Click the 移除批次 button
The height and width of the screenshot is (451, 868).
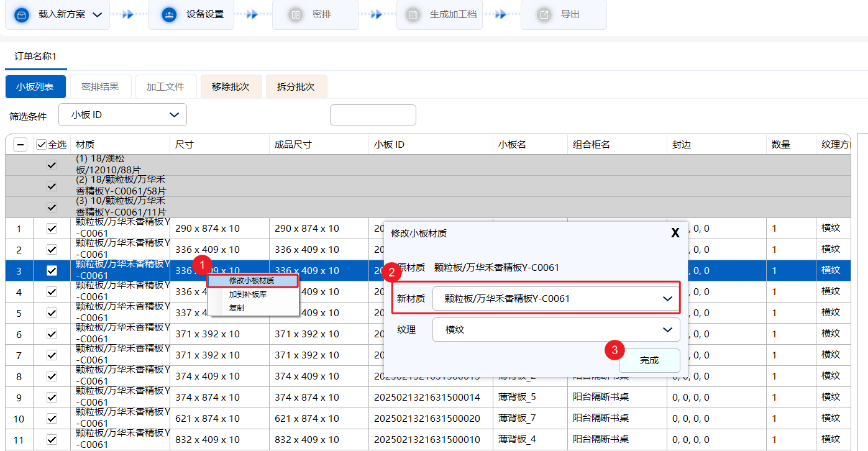point(231,87)
